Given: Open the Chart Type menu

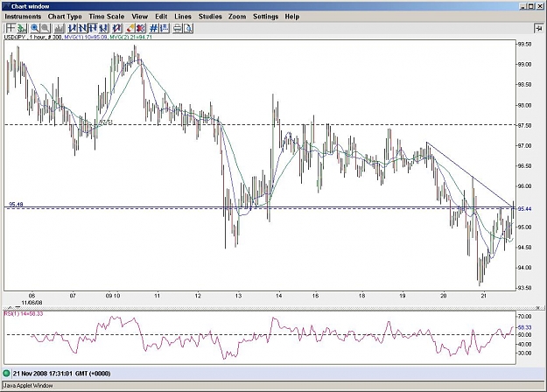Looking at the screenshot, I should pos(65,17).
